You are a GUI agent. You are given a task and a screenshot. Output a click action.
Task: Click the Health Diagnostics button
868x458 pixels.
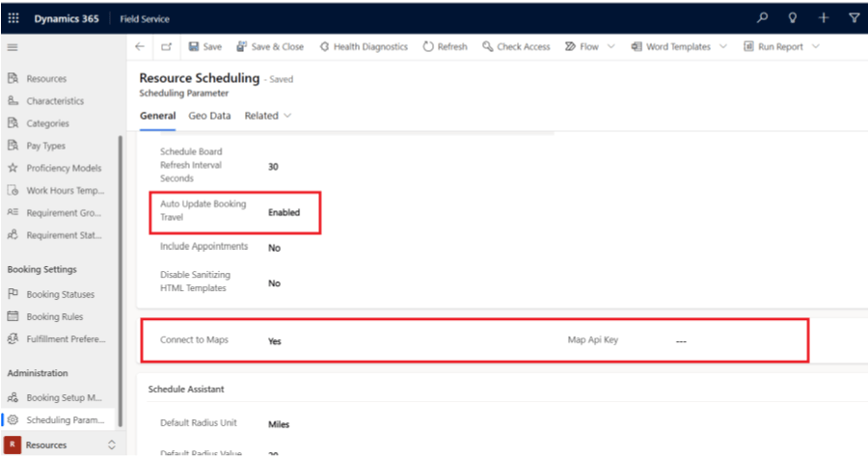pyautogui.click(x=366, y=46)
